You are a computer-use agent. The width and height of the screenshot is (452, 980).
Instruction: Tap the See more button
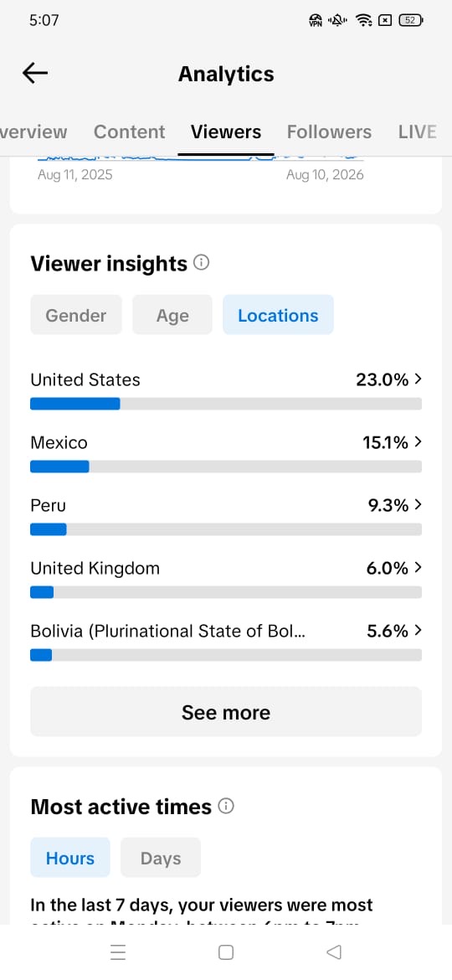226,712
